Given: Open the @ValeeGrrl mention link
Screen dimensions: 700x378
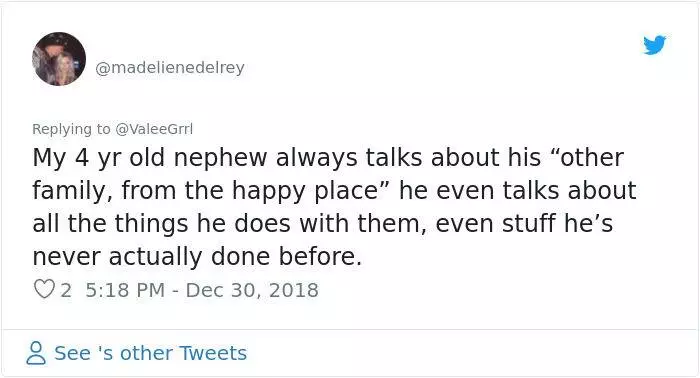Looking at the screenshot, I should [x=154, y=129].
